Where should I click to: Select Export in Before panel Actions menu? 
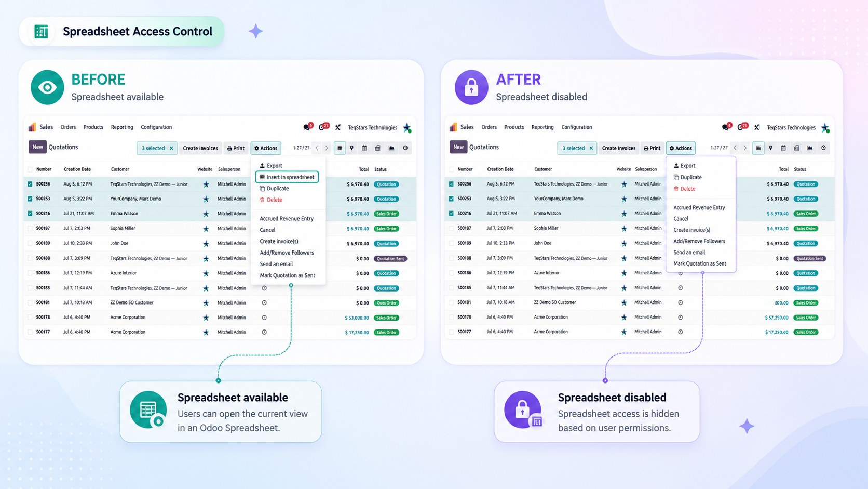[x=271, y=166]
